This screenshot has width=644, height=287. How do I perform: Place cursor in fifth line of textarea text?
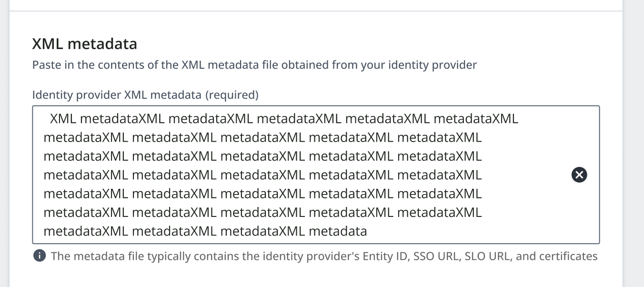click(x=262, y=194)
